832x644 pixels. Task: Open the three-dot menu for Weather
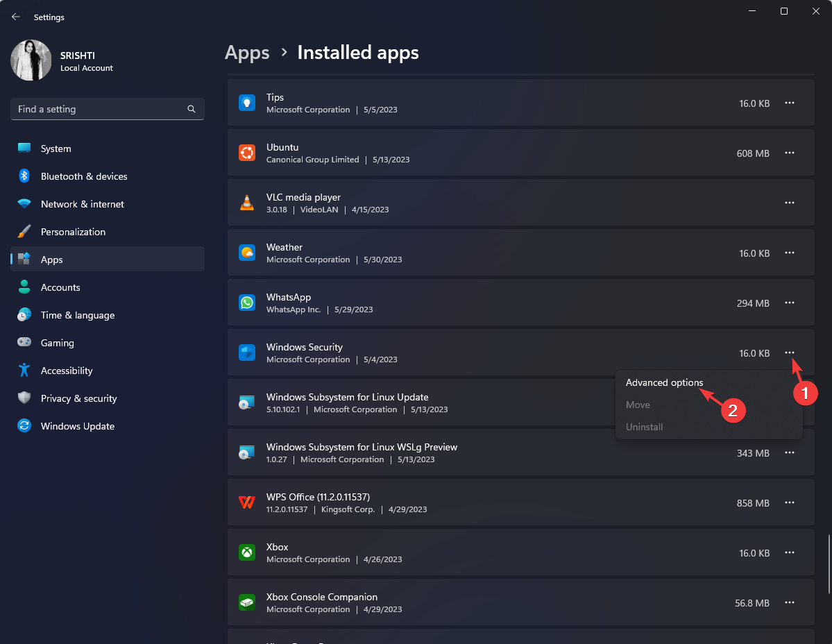coord(790,253)
